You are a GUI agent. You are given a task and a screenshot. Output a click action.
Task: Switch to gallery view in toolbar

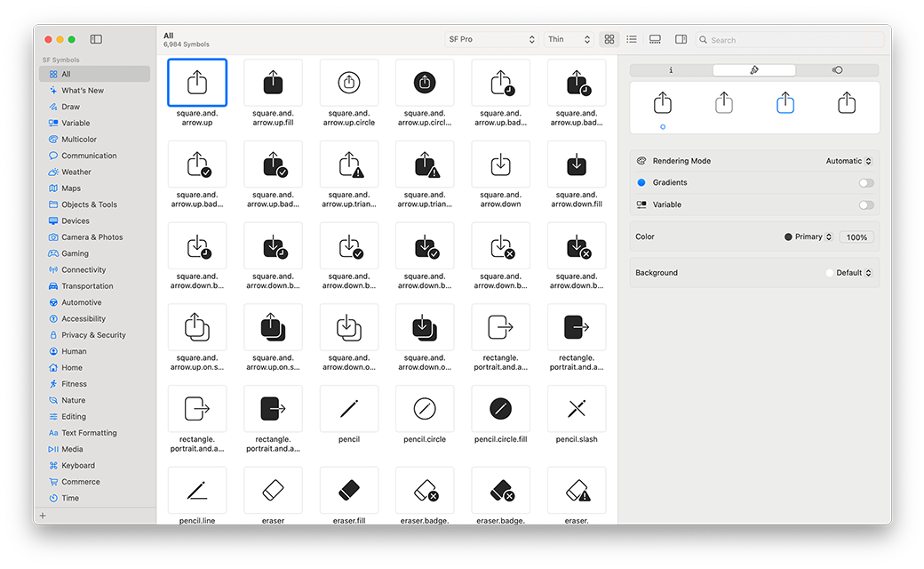point(655,40)
